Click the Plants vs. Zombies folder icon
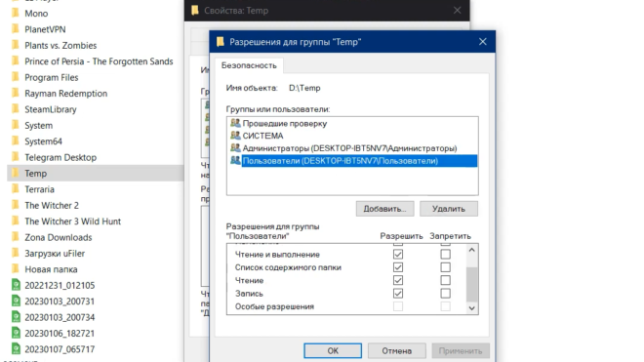The width and height of the screenshot is (644, 362). tap(16, 45)
